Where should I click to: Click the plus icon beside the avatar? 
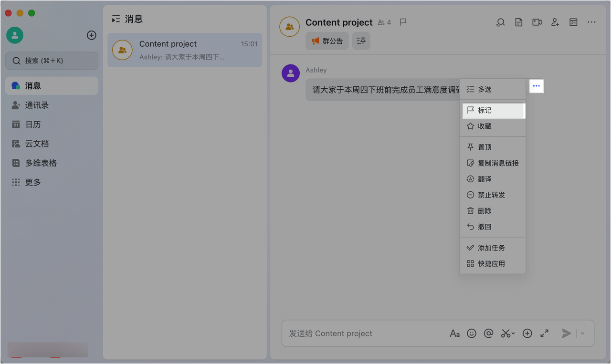92,35
